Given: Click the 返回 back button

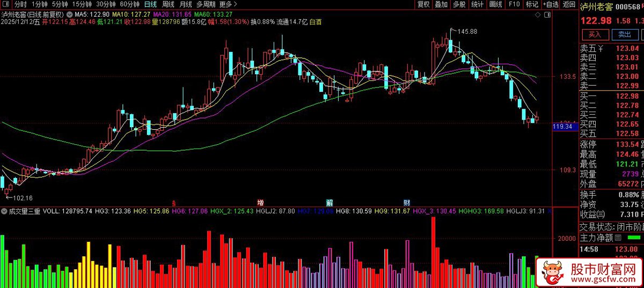Looking at the screenshot, I should click(x=569, y=4).
